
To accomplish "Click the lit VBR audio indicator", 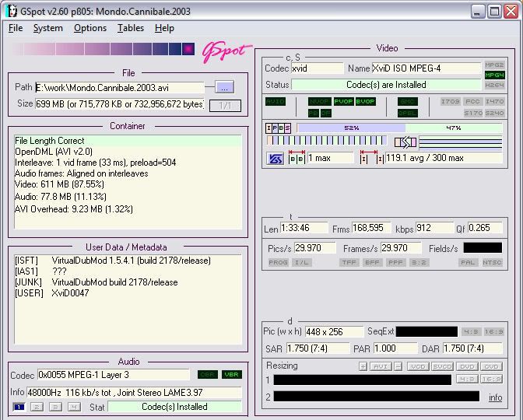I will tap(231, 375).
